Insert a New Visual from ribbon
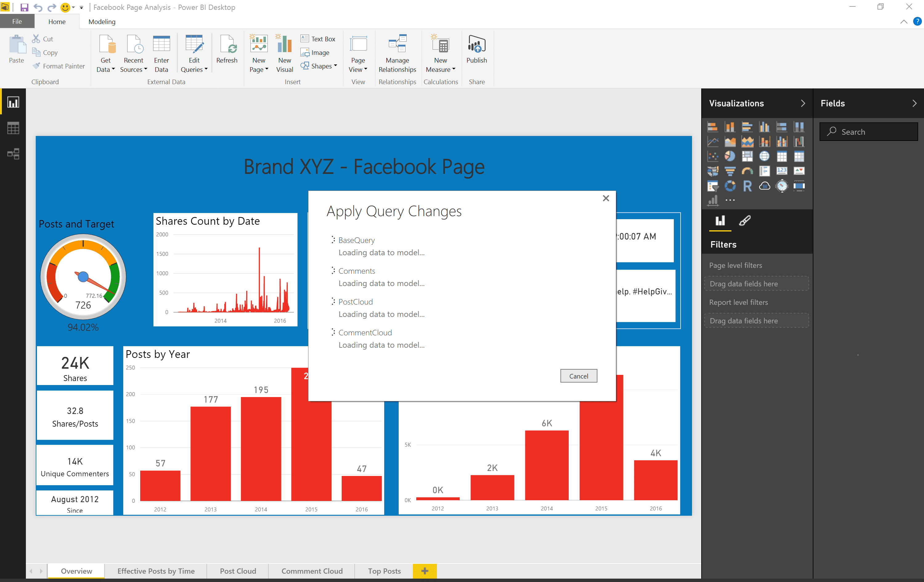 pos(284,53)
